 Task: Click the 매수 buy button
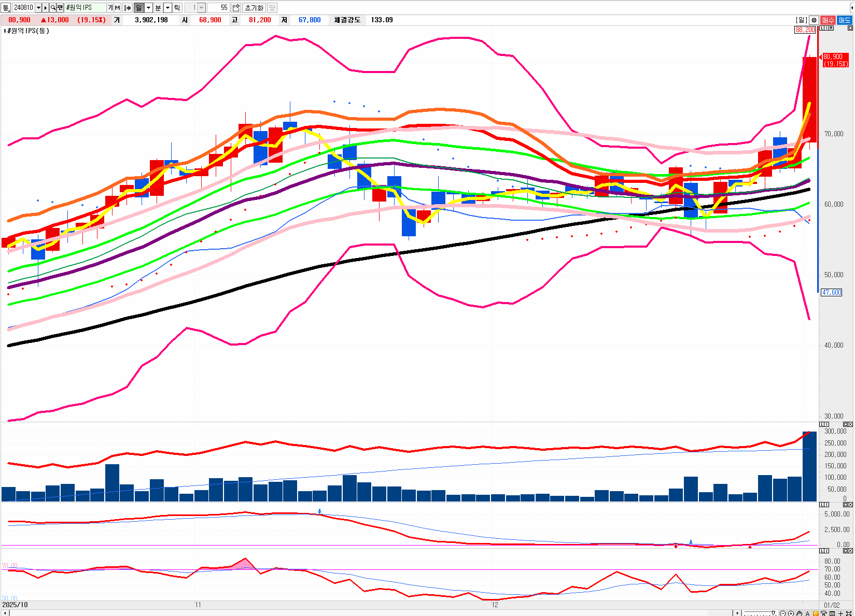click(828, 20)
